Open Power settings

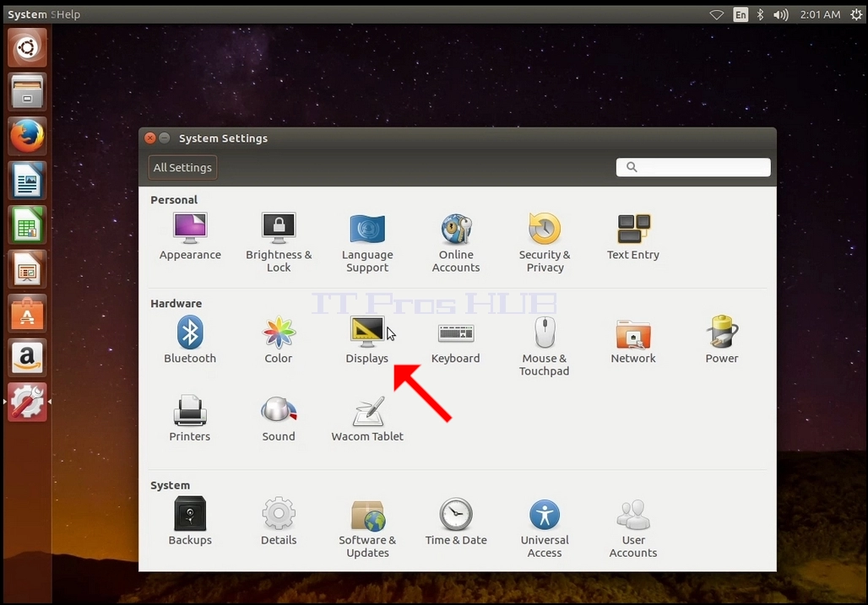pos(721,339)
